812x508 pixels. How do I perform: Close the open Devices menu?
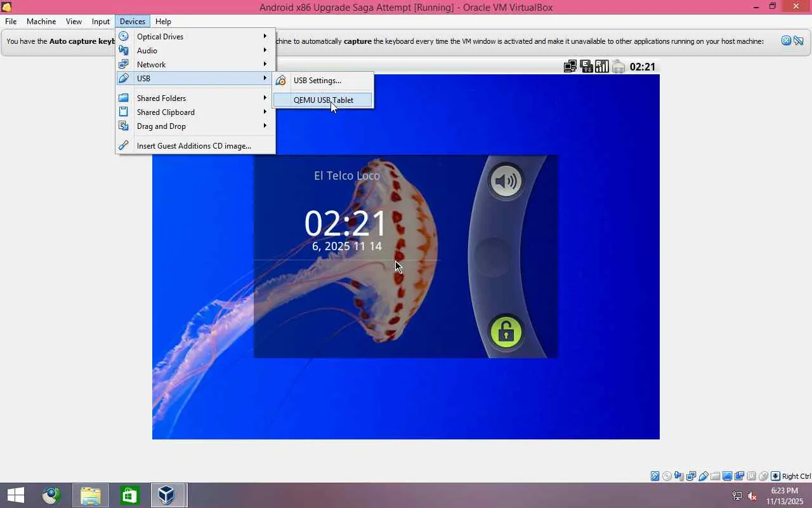(x=133, y=21)
